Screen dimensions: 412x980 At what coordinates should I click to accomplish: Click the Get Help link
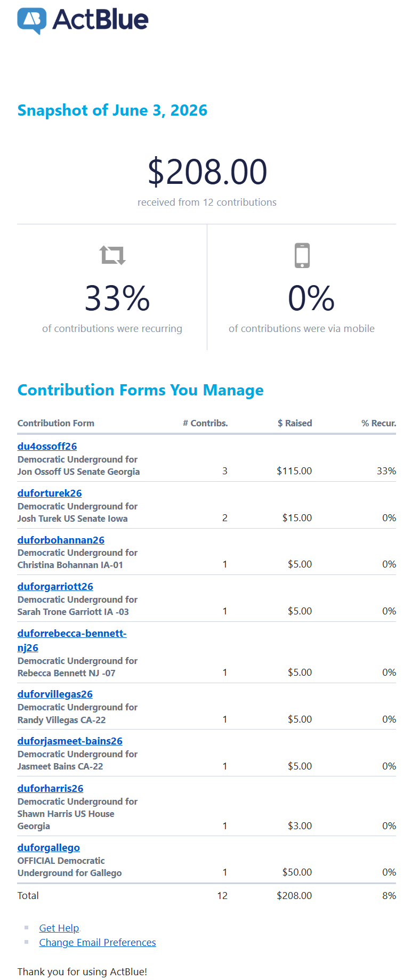pyautogui.click(x=59, y=928)
